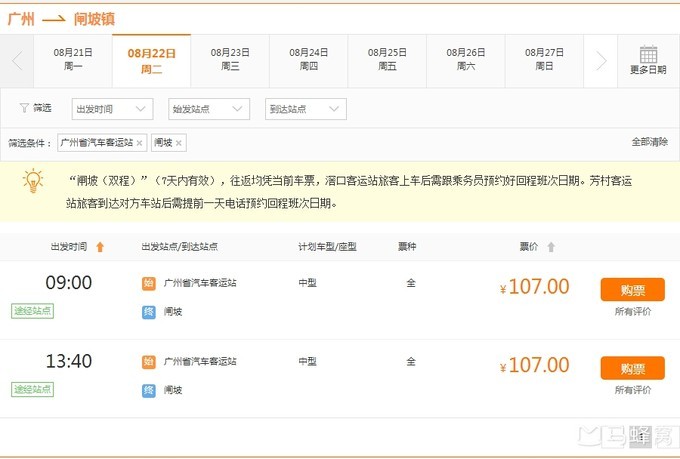Click the 闸坡镇 destination title

[94, 19]
